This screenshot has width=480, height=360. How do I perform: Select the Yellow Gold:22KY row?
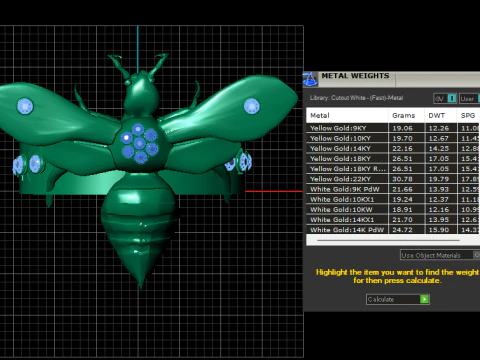393,179
